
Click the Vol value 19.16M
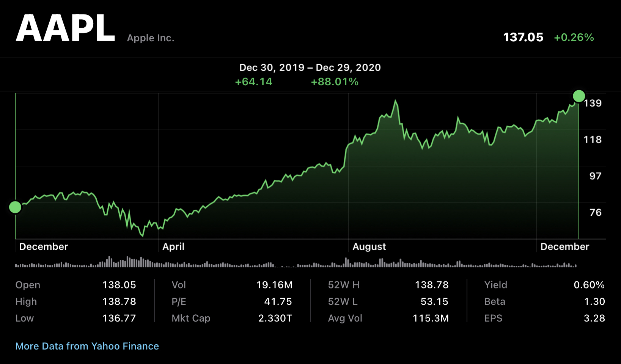pyautogui.click(x=274, y=285)
